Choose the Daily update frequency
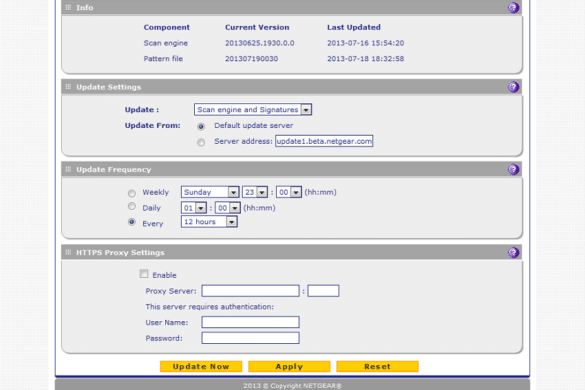Screen dimensions: 585x390 coord(132,206)
